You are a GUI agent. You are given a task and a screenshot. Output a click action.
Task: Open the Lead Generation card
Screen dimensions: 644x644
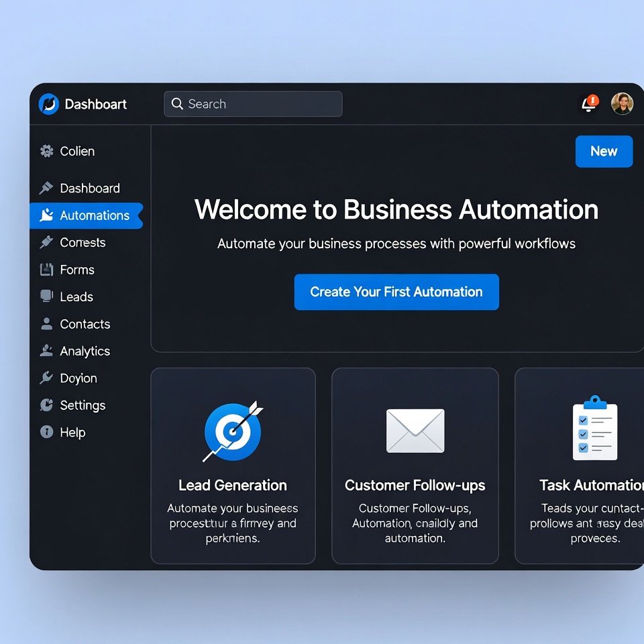tap(232, 465)
